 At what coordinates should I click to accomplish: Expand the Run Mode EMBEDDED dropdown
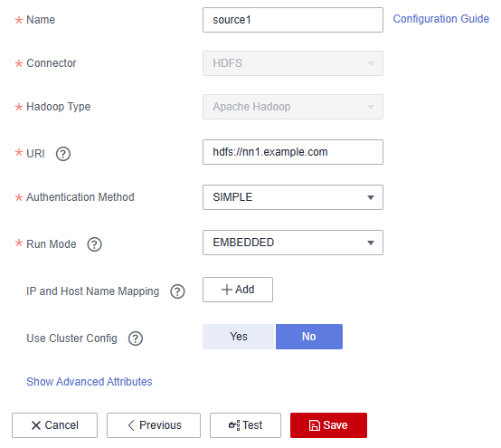293,243
